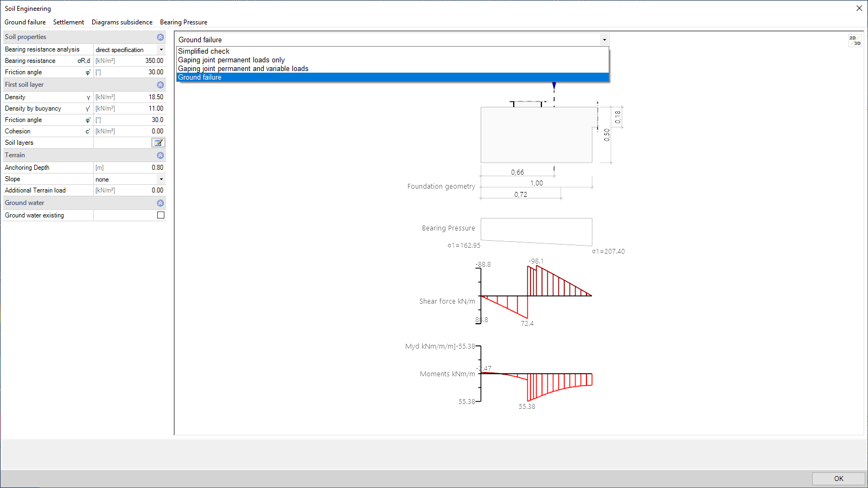Open the Soil layers edit icon
Viewport: 868px width, 488px height.
click(x=158, y=143)
